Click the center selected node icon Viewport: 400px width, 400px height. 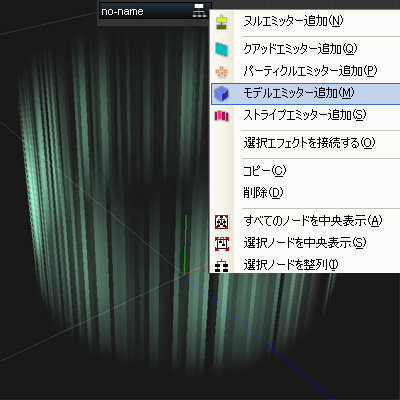click(x=222, y=244)
